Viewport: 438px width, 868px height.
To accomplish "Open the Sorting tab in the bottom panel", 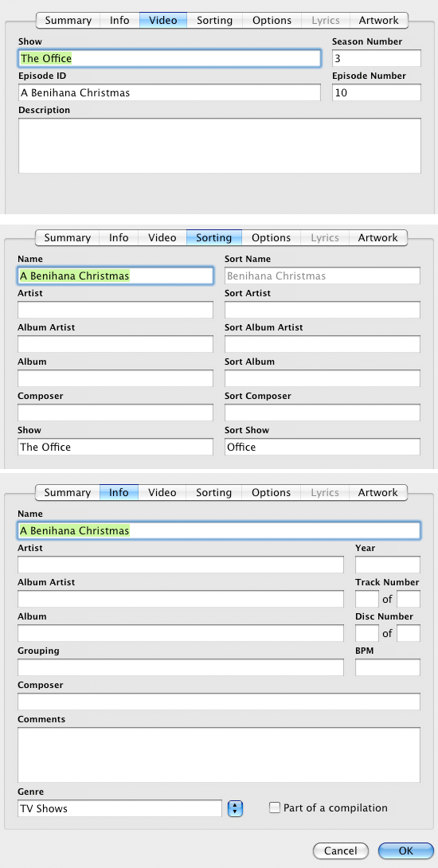I will (213, 492).
